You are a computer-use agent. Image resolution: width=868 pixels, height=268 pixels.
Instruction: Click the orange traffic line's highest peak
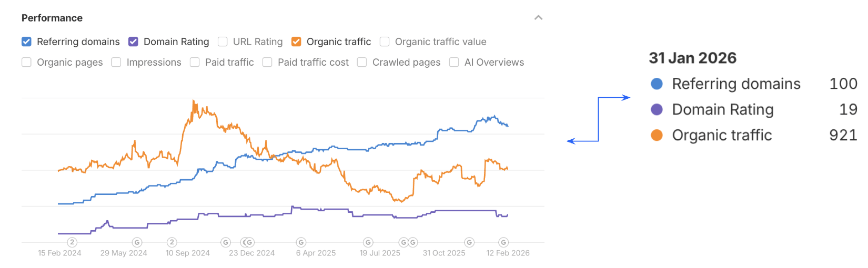click(x=194, y=101)
